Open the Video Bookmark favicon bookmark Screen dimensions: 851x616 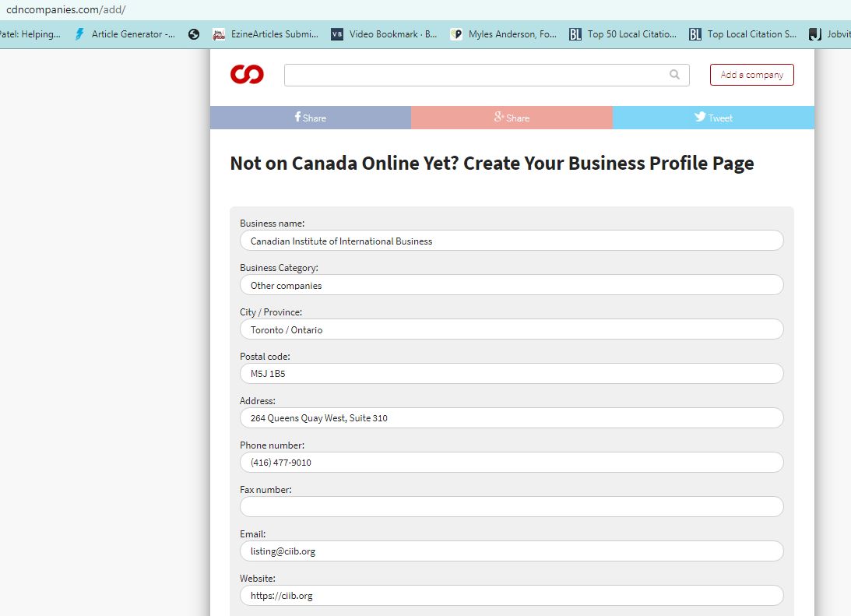tap(337, 34)
